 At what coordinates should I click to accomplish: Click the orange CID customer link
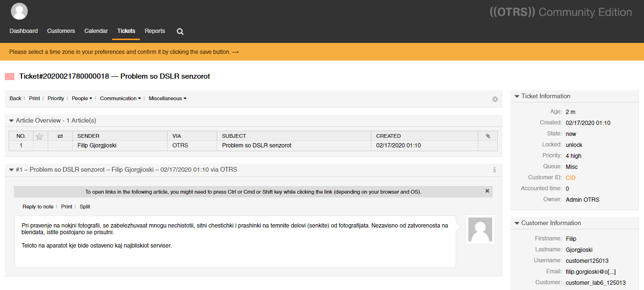[x=570, y=178]
